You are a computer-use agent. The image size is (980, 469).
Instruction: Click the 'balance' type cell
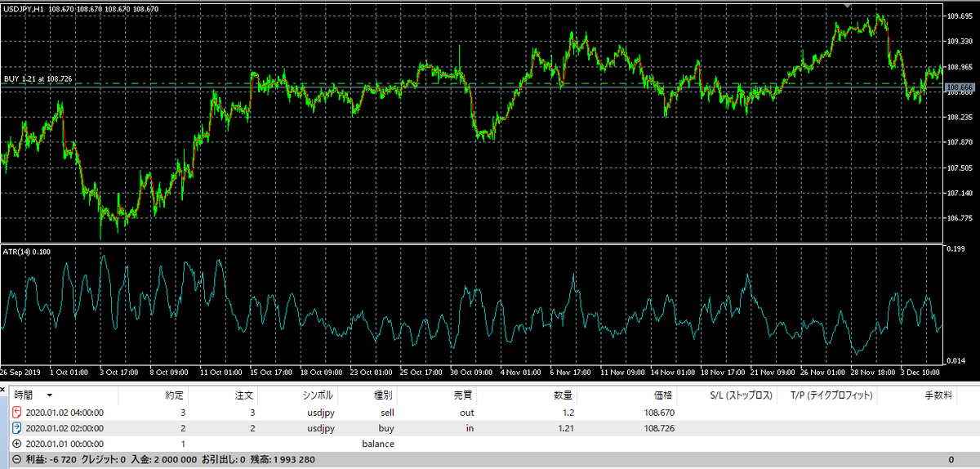378,444
